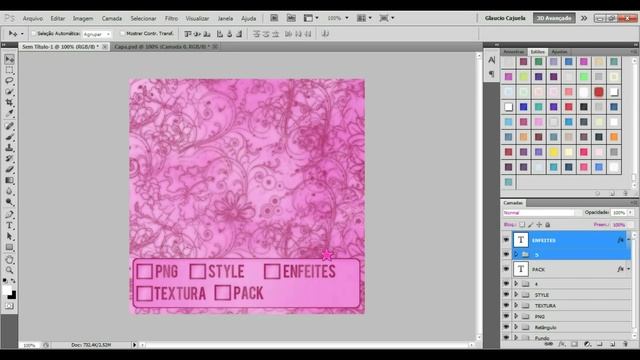Select the Clone Stamp tool
The width and height of the screenshot is (640, 360).
pos(9,148)
